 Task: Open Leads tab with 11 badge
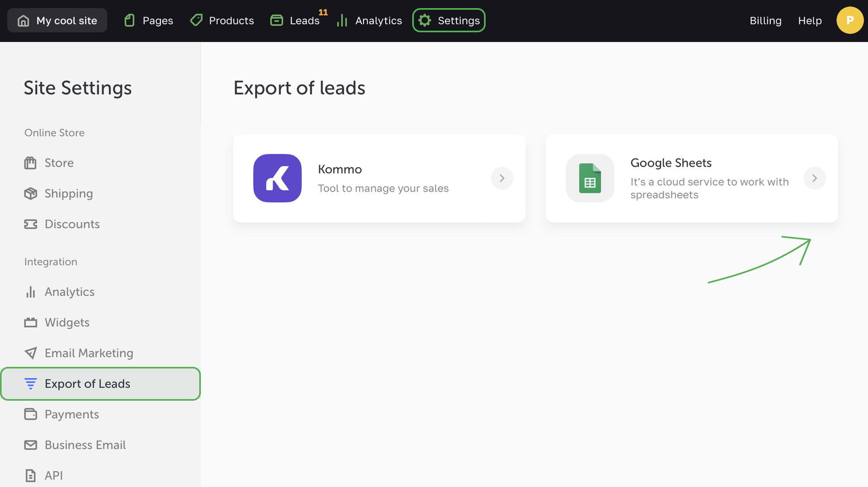click(x=296, y=21)
